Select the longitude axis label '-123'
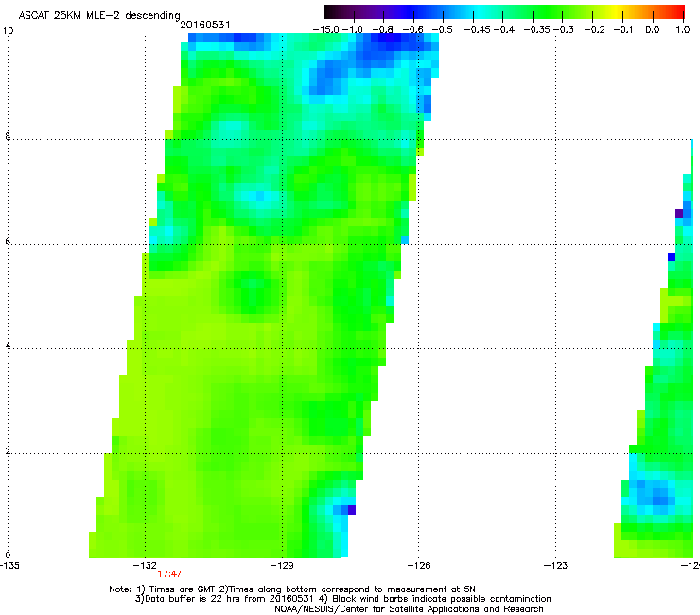The height and width of the screenshot is (615, 700). (x=555, y=566)
